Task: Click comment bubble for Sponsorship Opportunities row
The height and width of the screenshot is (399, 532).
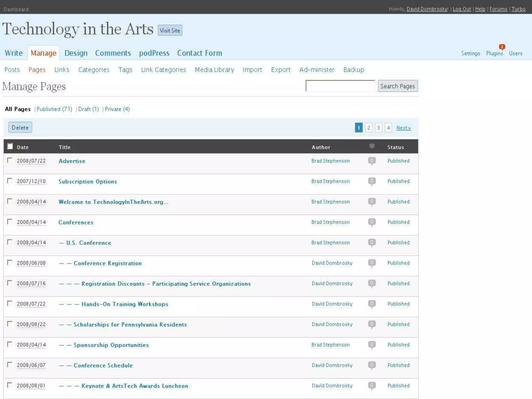Action: pyautogui.click(x=372, y=345)
